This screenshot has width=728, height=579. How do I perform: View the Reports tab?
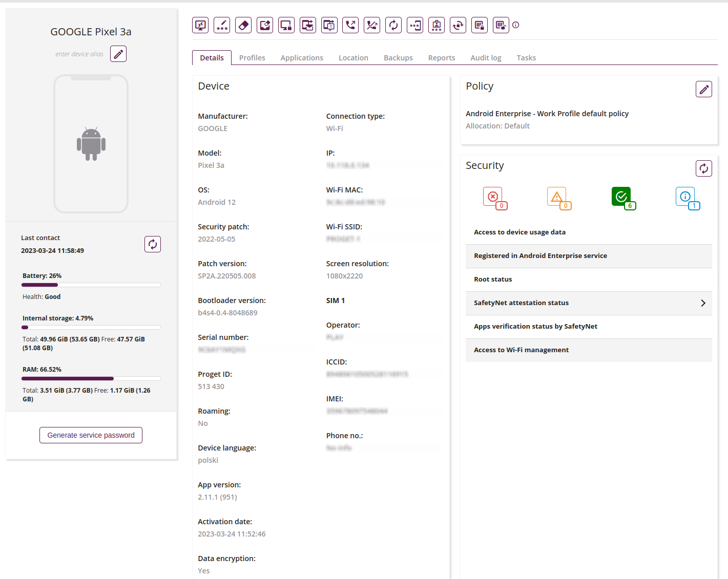(x=442, y=58)
